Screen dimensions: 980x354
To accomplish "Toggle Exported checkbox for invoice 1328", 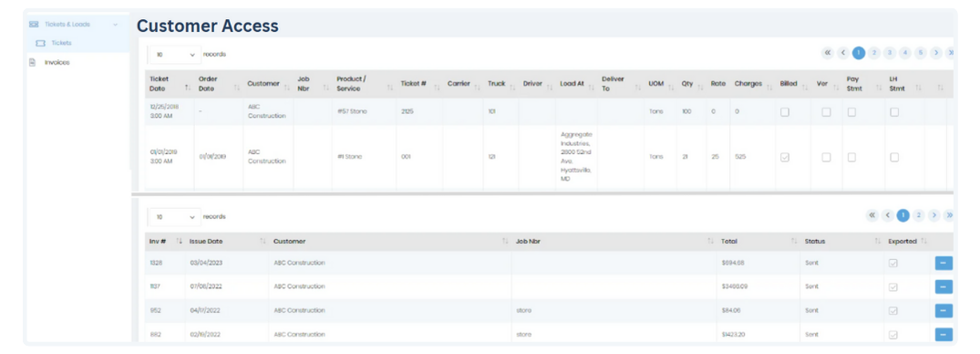I will [893, 264].
